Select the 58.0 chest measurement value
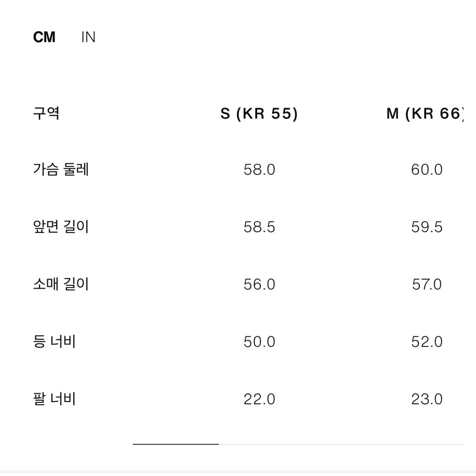This screenshot has height=476, width=476. [x=260, y=170]
